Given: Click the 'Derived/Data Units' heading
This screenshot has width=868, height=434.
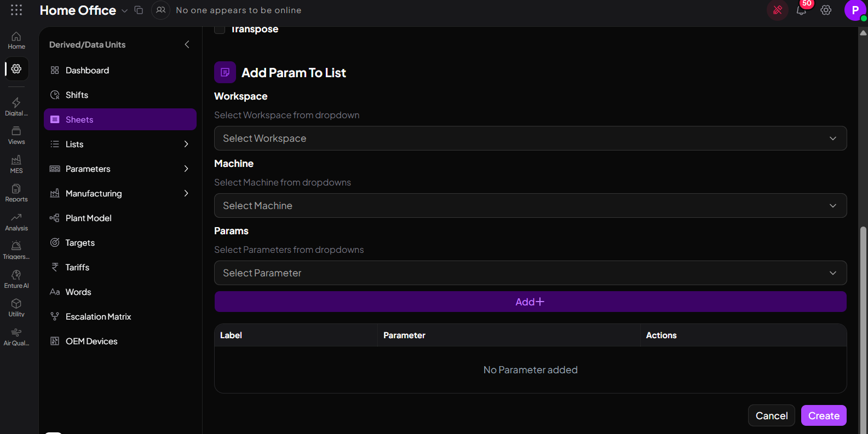Looking at the screenshot, I should pos(87,44).
